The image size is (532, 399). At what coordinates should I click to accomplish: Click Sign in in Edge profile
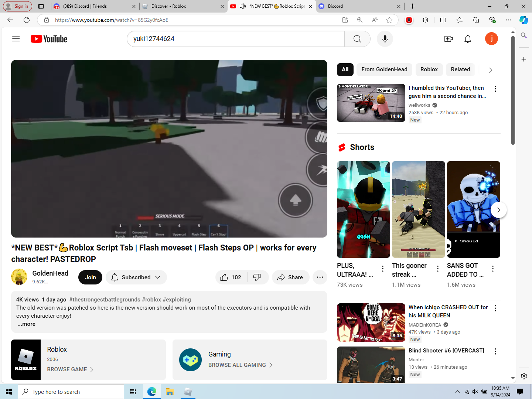click(17, 6)
